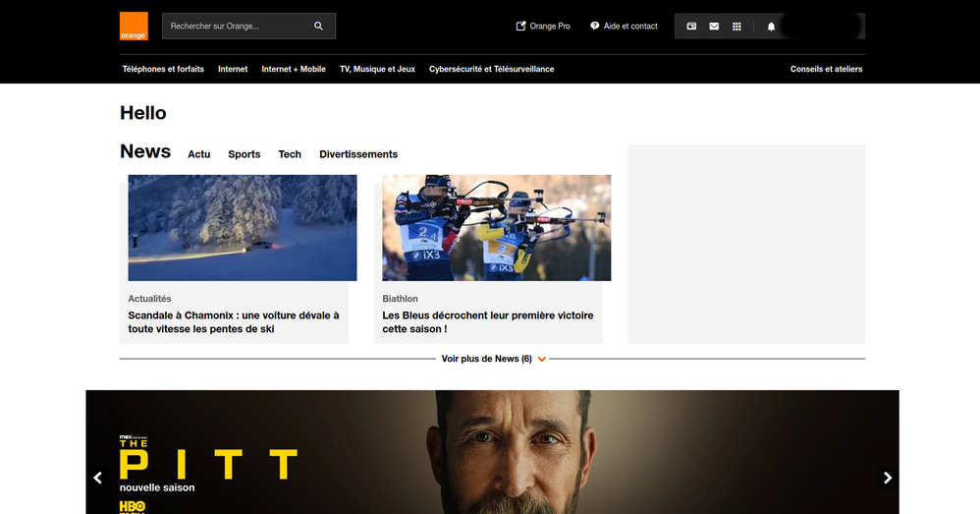
Task: Open the notifications bell
Action: 771,27
